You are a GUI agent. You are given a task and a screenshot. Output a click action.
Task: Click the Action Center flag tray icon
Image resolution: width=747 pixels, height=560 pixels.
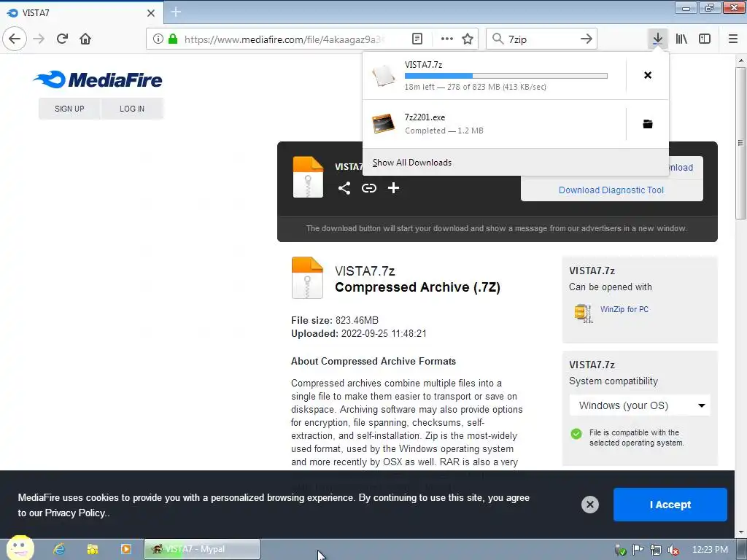click(x=638, y=550)
